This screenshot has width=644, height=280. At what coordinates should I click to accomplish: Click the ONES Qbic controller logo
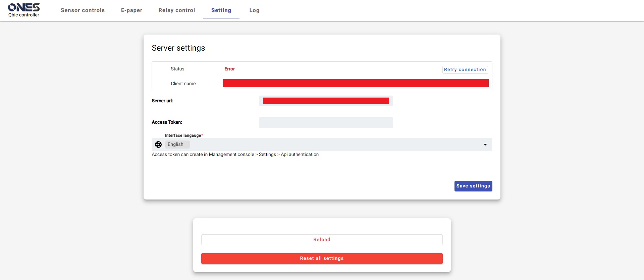click(24, 10)
